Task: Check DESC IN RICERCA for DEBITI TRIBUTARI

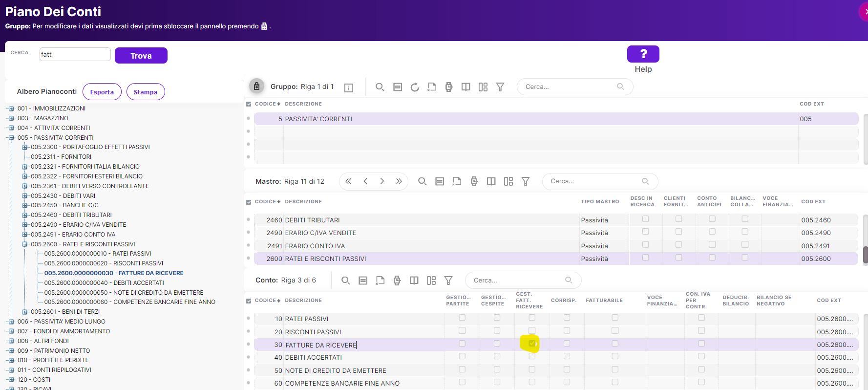Action: 645,219
